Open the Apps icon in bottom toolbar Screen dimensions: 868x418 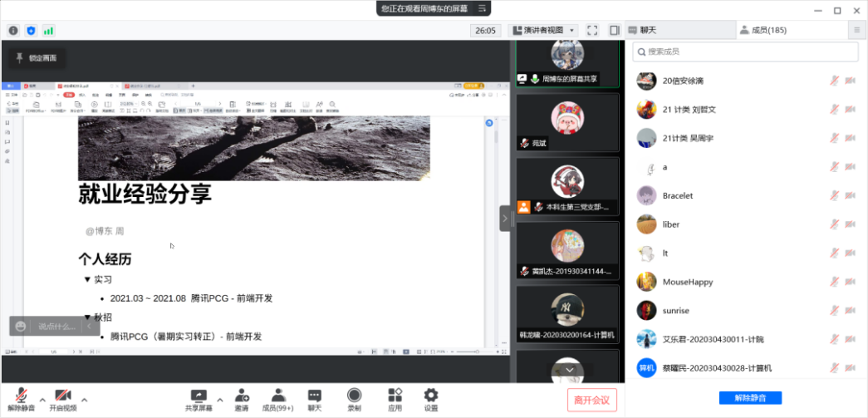395,400
